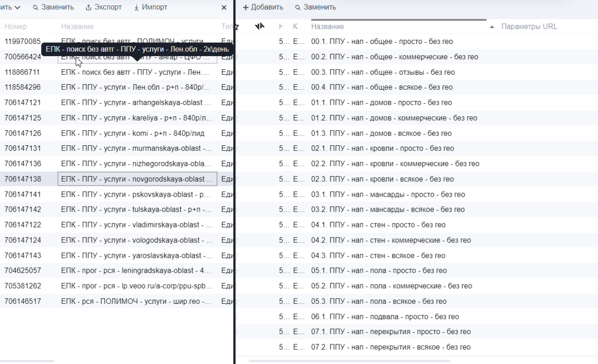Click the Параметры URL column header
The image size is (598, 364).
click(x=529, y=27)
